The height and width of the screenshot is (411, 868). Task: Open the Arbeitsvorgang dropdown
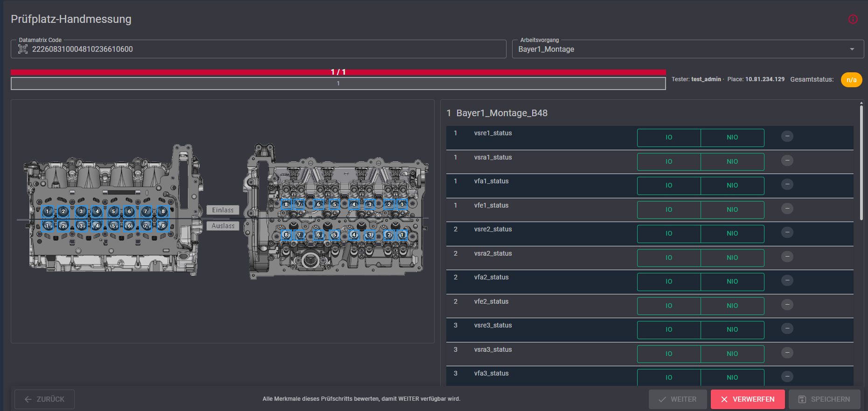pyautogui.click(x=688, y=49)
